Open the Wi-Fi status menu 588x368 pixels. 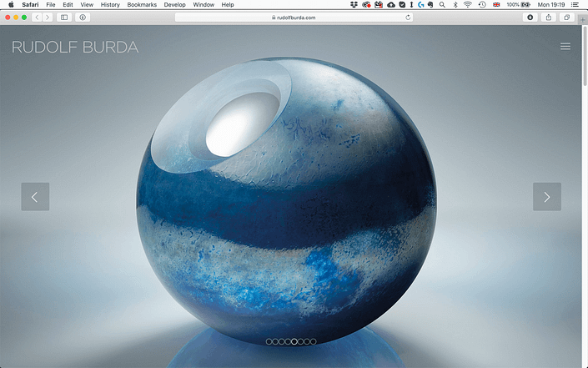[468, 4]
